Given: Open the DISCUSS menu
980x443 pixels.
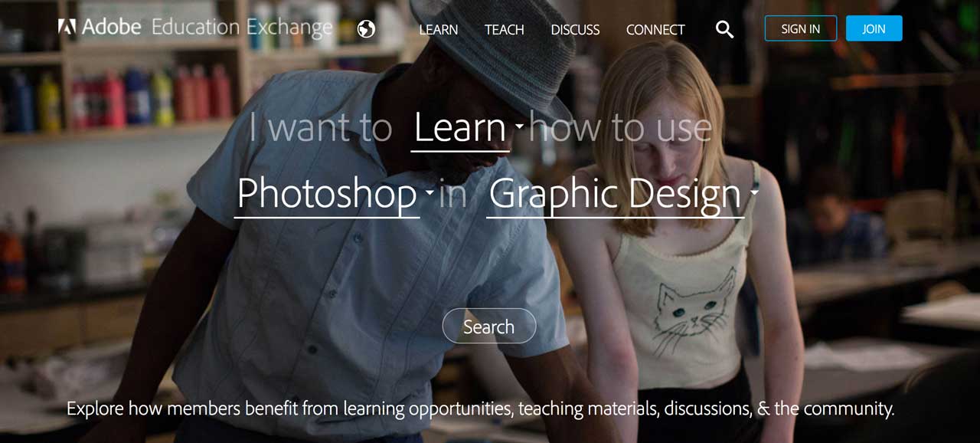Looking at the screenshot, I should (576, 30).
